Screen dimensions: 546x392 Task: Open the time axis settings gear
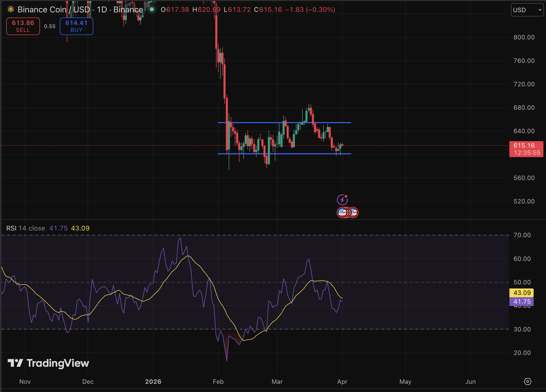[528, 381]
